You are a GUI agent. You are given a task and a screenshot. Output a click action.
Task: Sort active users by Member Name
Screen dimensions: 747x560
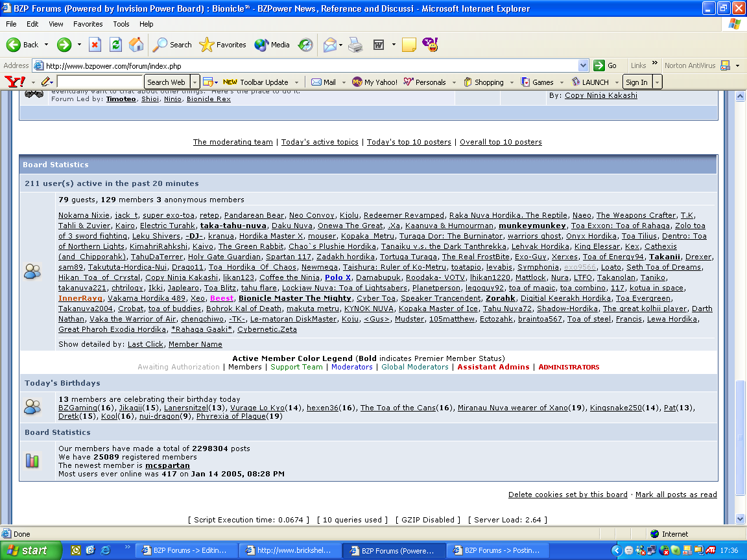[x=195, y=344]
